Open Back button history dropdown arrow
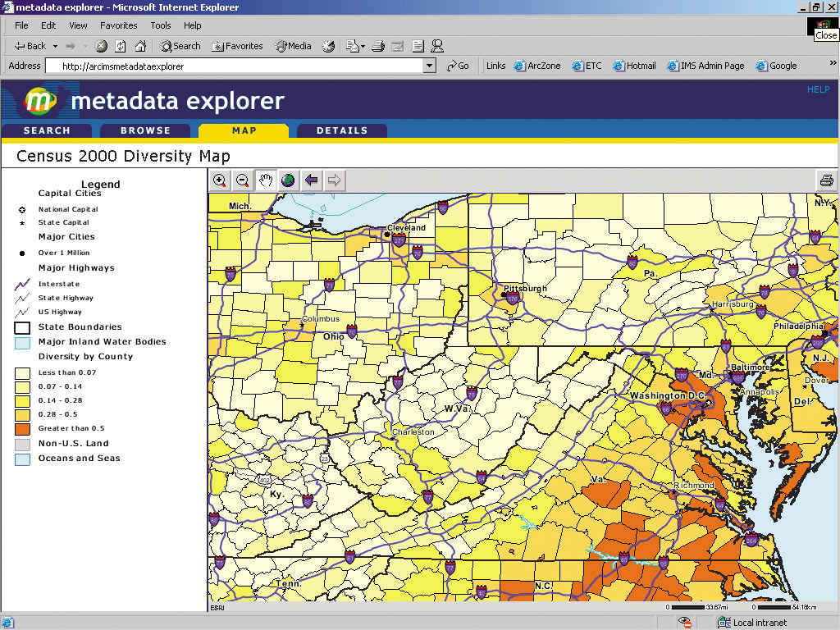Viewport: 840px width, 630px height. click(55, 47)
